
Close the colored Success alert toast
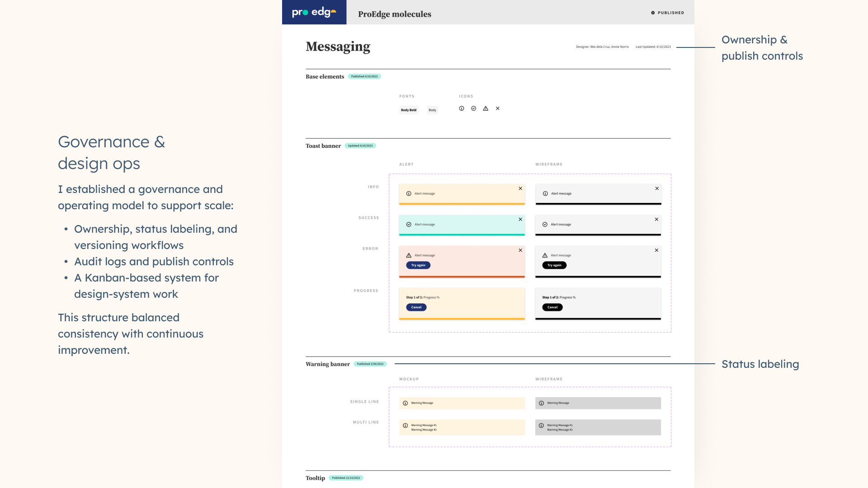[520, 219]
